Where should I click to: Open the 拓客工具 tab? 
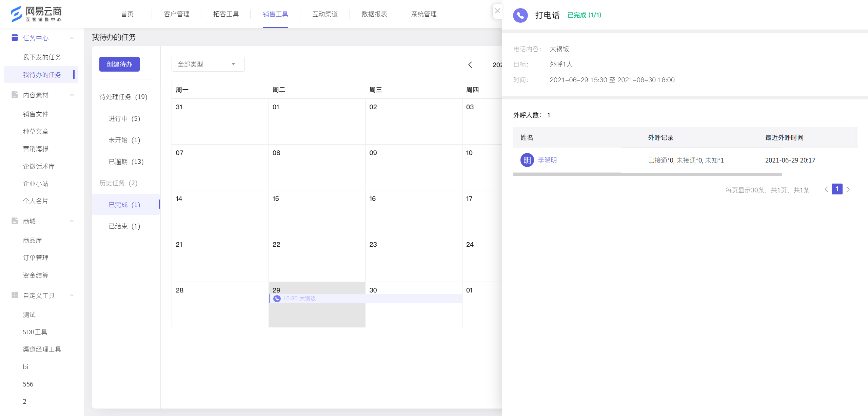[x=226, y=14]
